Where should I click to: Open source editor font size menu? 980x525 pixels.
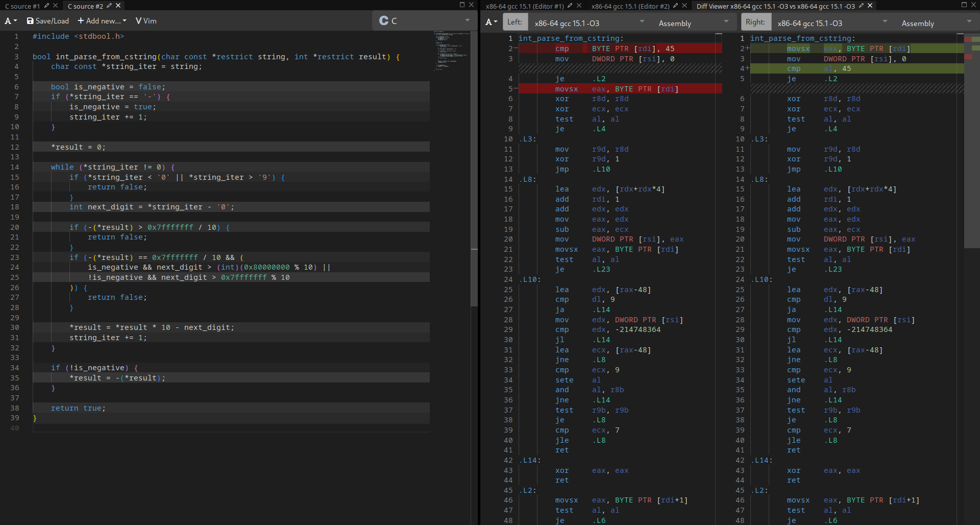[11, 21]
